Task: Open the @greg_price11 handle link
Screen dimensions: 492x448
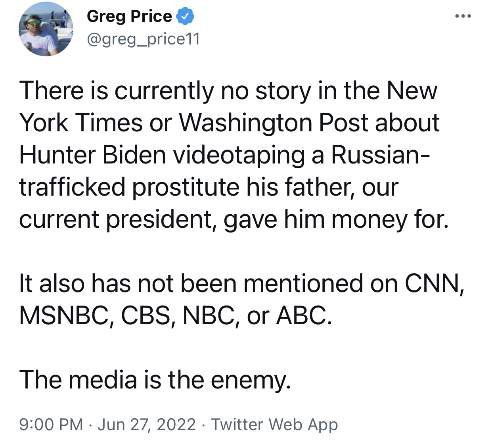Action: 143,39
